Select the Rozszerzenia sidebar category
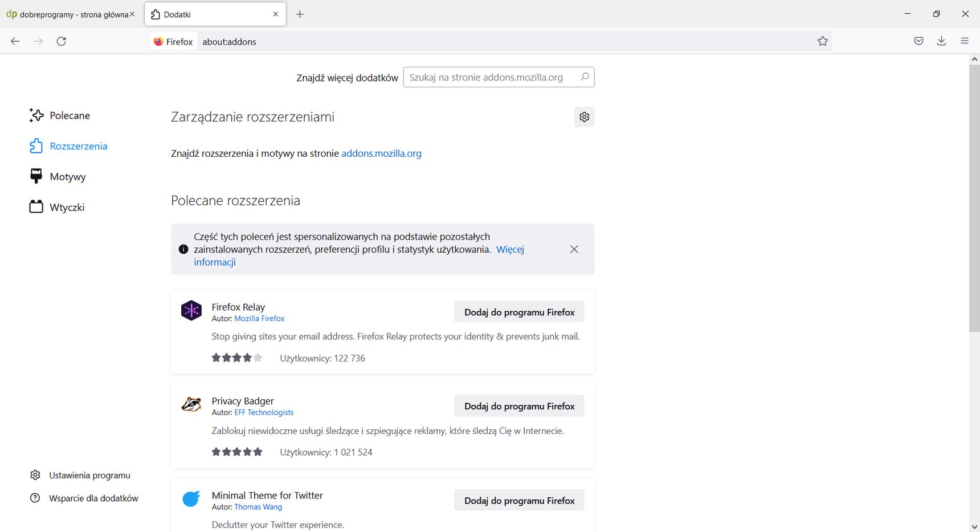980x532 pixels. [x=68, y=146]
